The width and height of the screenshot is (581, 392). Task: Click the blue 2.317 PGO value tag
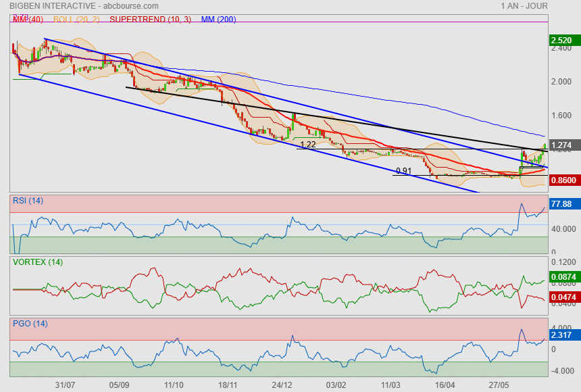click(x=563, y=335)
